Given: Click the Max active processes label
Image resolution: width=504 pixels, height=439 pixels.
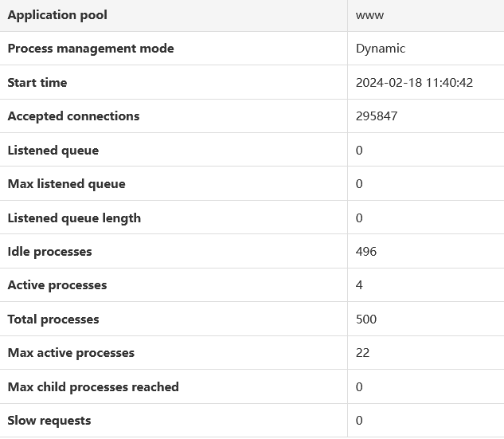Looking at the screenshot, I should (x=71, y=353).
